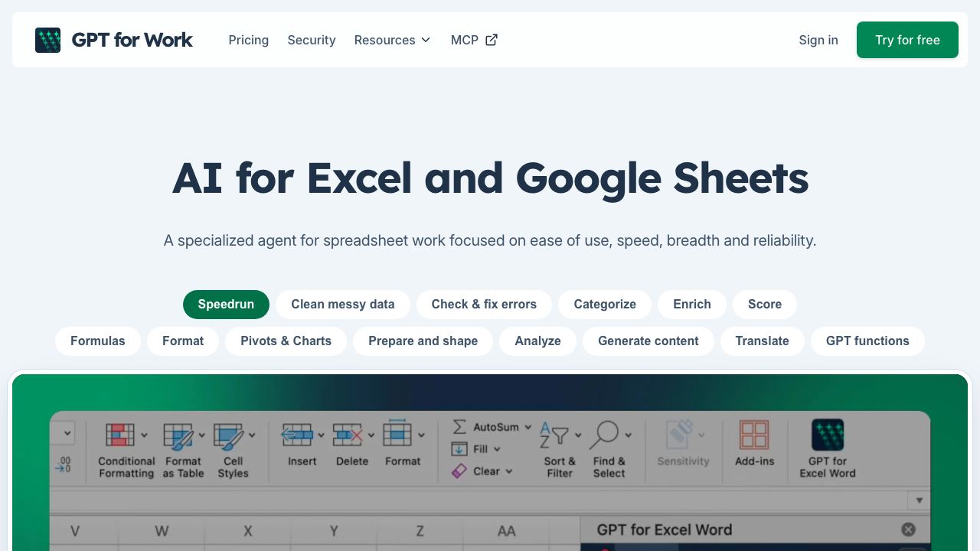Screen dimensions: 980x551
Task: Click the Insert cells icon
Action: click(x=297, y=435)
